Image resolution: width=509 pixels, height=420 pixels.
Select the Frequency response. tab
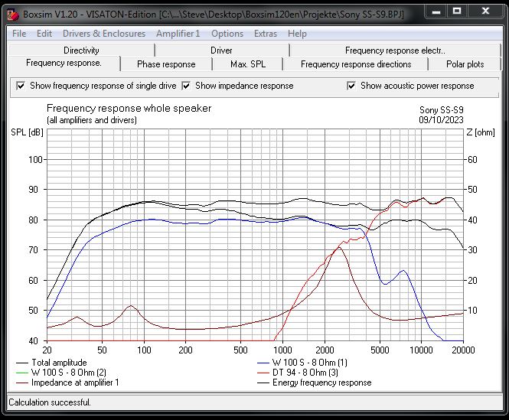click(64, 63)
